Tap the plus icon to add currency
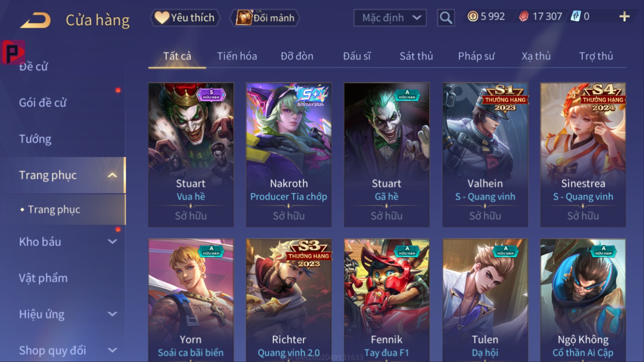Viewport: 644px width, 362px height. point(624,16)
